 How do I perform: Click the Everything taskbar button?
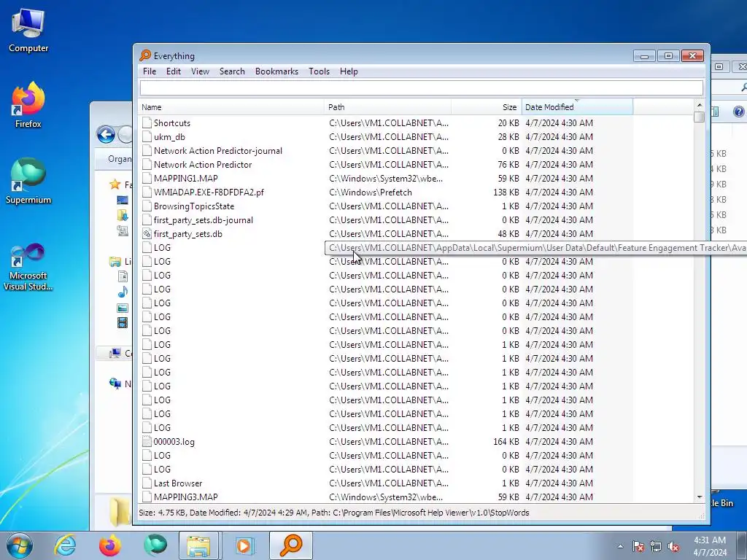[x=290, y=545]
